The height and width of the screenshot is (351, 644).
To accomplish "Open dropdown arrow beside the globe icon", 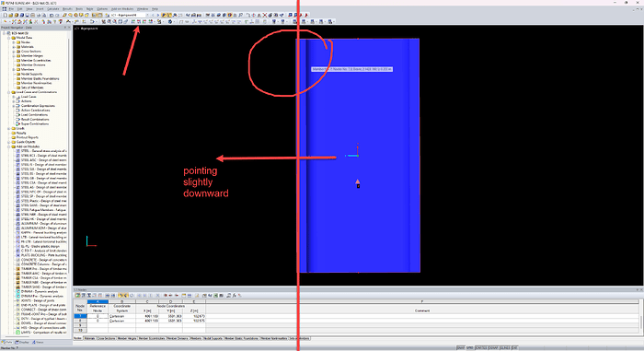I will click(174, 21).
